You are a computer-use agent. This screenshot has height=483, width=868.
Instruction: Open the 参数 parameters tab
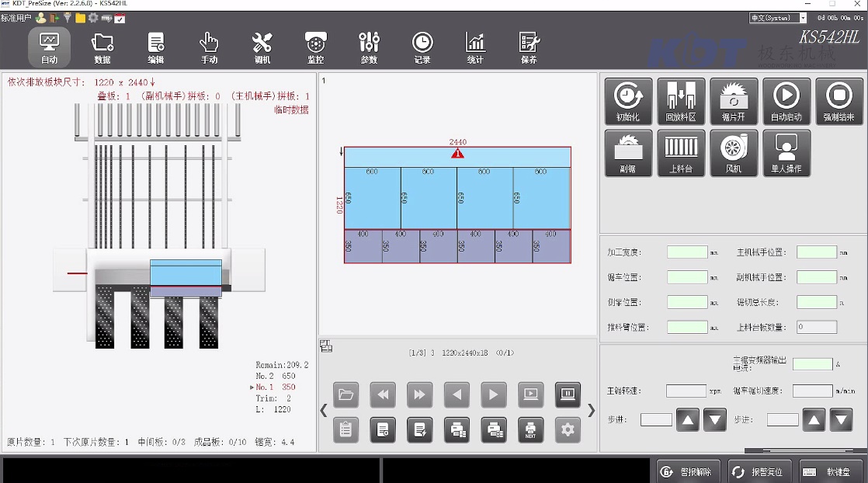click(x=369, y=48)
